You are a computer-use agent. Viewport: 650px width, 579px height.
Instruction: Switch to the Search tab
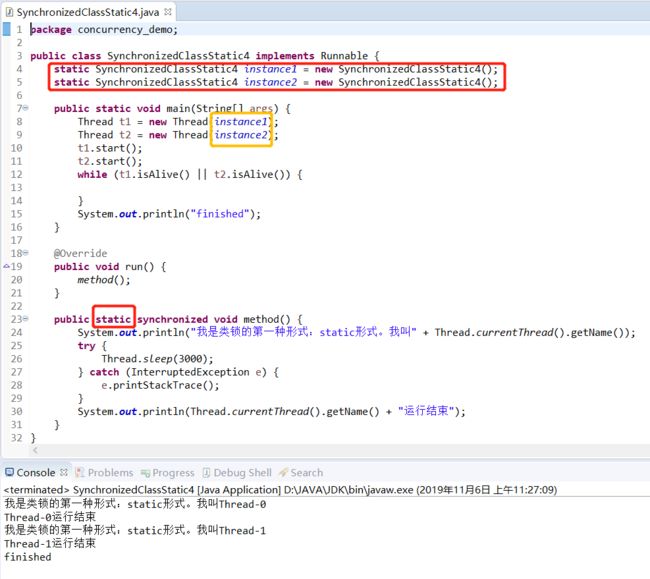(x=306, y=472)
